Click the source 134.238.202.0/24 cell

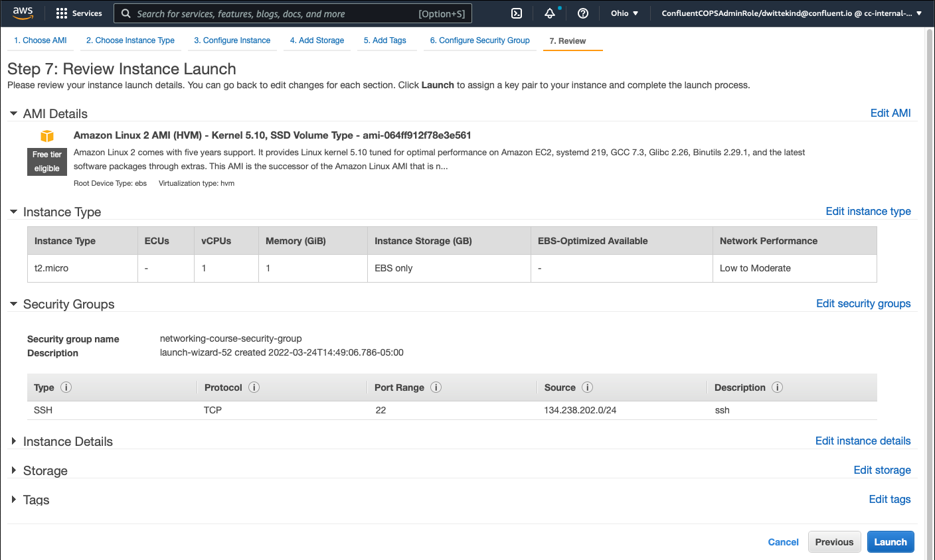(x=580, y=410)
